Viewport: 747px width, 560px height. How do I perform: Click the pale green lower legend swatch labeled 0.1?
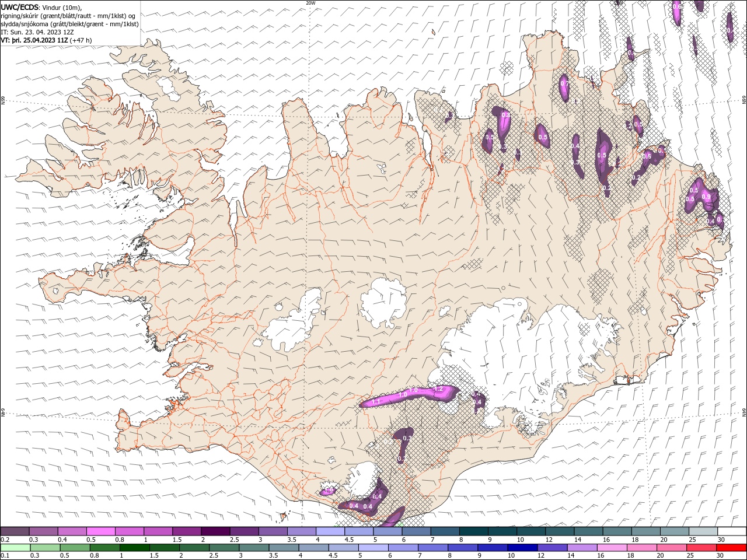[15, 548]
